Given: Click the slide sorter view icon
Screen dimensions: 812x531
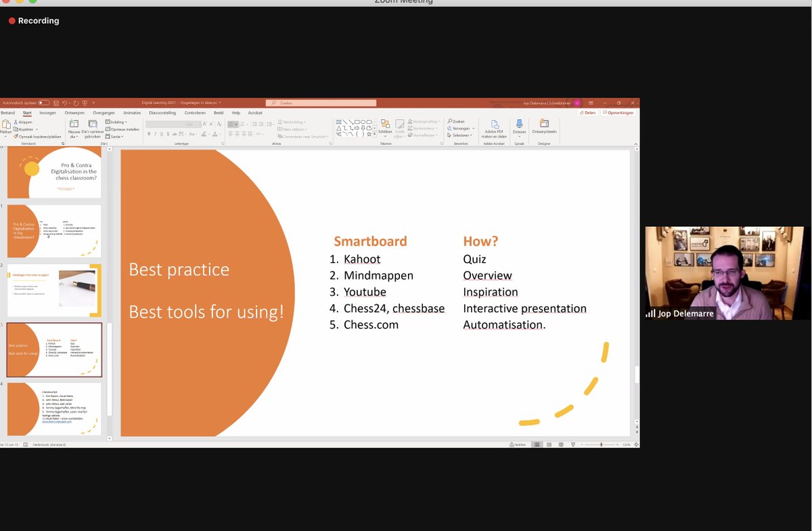Looking at the screenshot, I should [549, 444].
